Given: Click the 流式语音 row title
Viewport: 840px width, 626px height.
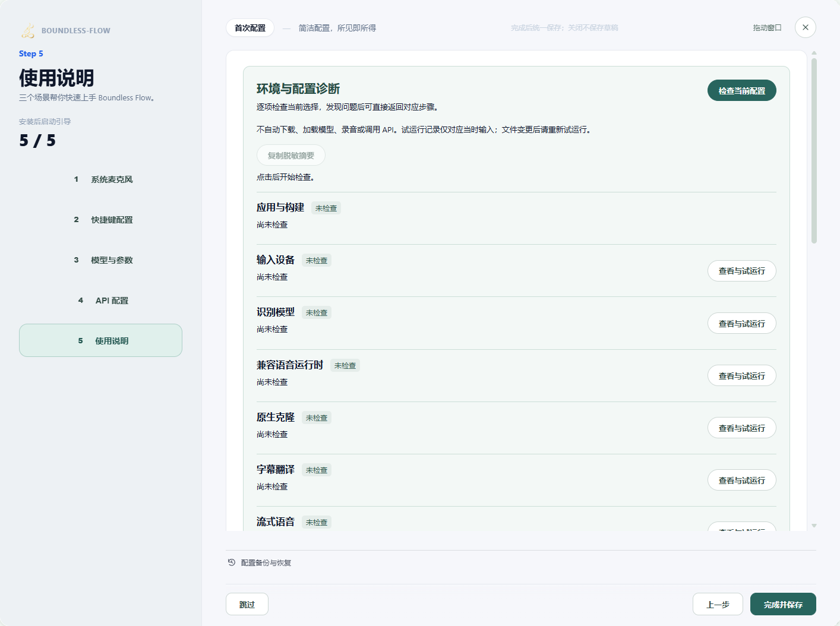Looking at the screenshot, I should pos(276,521).
